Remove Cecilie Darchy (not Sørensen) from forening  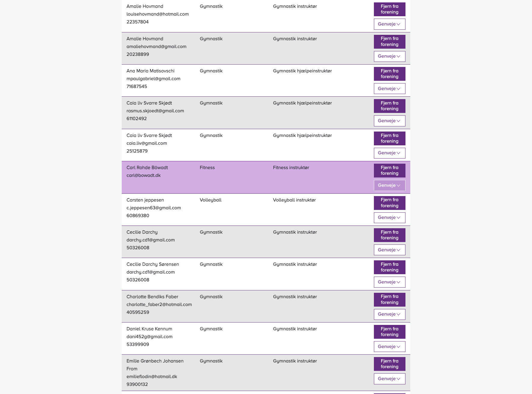pyautogui.click(x=390, y=235)
